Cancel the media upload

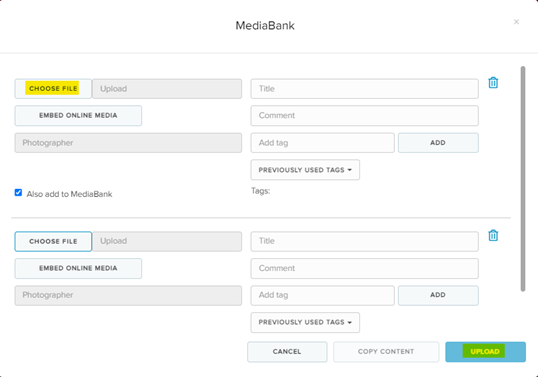tap(287, 352)
